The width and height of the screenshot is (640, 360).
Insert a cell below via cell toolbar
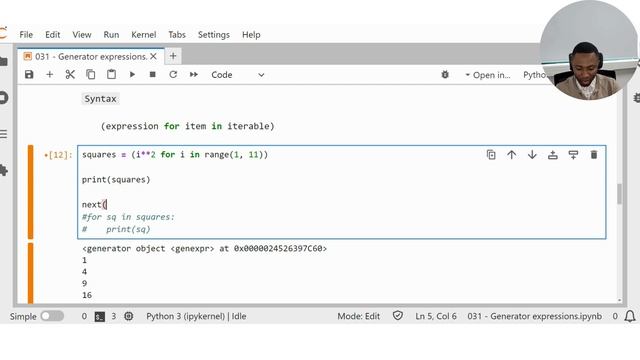[573, 155]
